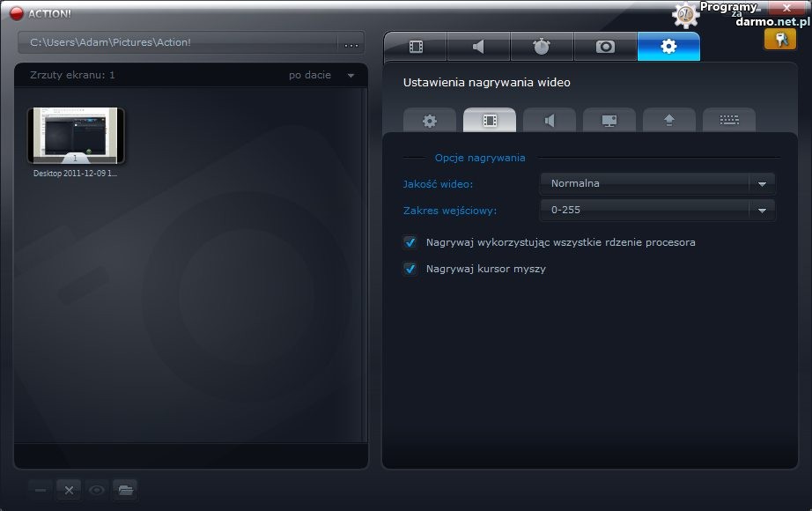Disable the 'Nagrywaj kursor myszy' checkbox
Screen dimensions: 812x511
pos(410,269)
